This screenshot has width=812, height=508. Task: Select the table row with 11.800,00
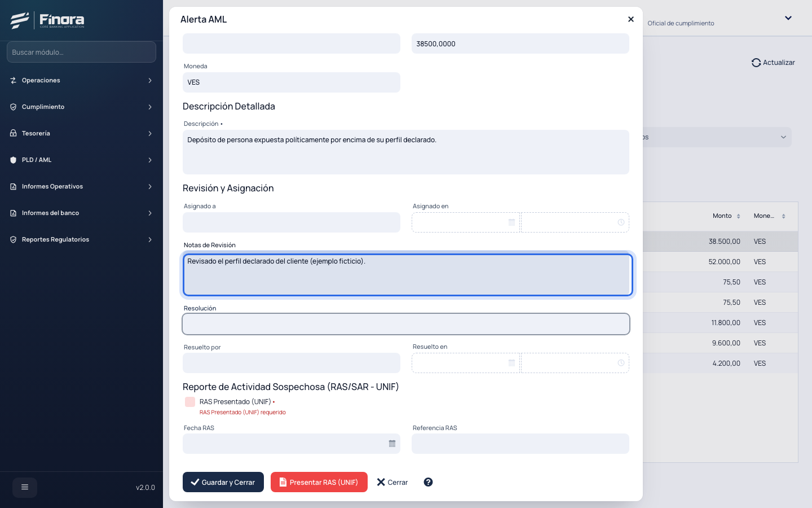(x=720, y=323)
